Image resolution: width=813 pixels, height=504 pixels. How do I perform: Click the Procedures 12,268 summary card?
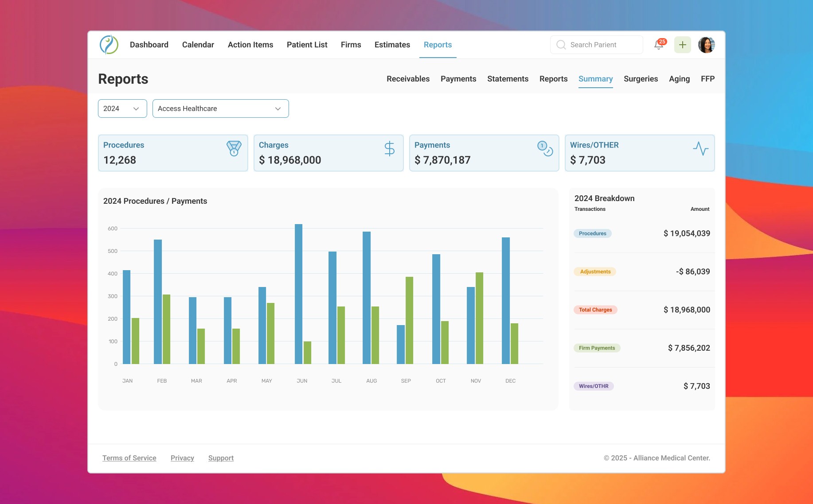click(173, 153)
